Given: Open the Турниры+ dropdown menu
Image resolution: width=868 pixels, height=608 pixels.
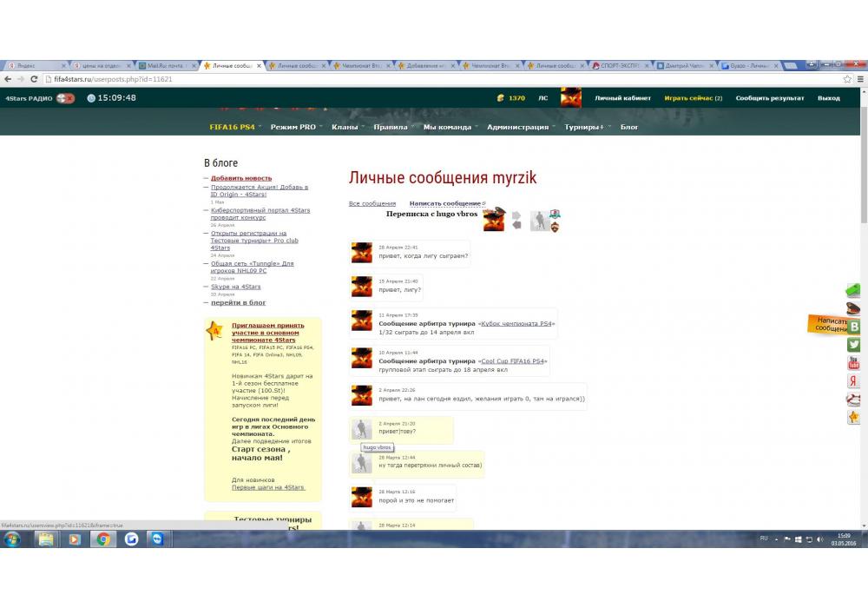Looking at the screenshot, I should click(x=584, y=127).
